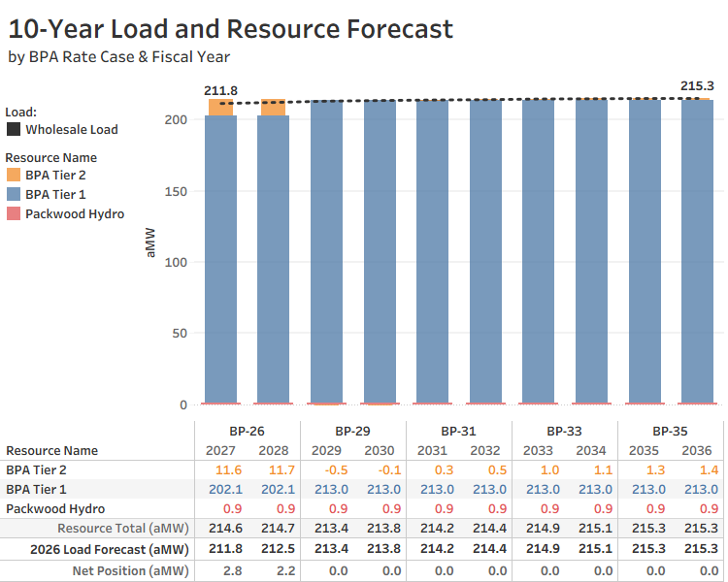Click the 212.5 load forecast value for 2028
Viewport: 728px width, 582px height.
point(279,549)
